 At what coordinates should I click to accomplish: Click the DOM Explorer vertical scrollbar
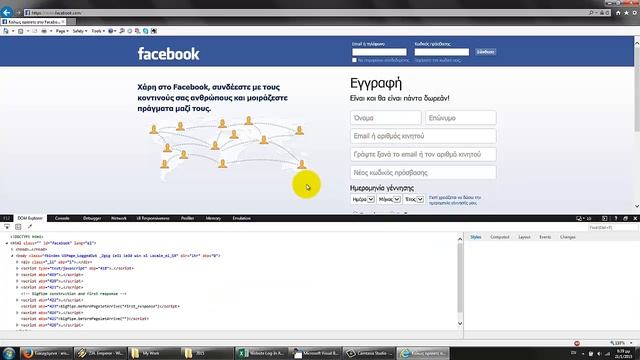(x=460, y=281)
